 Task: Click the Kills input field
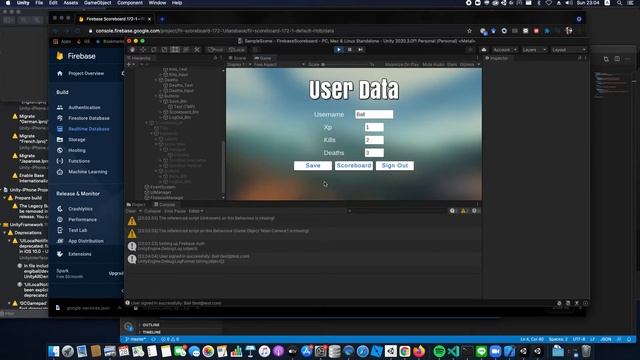click(374, 140)
